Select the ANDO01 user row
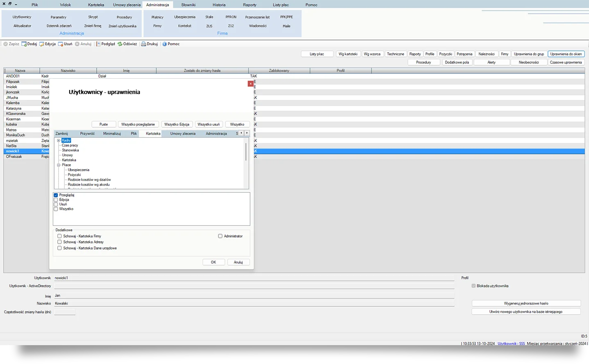589x364 pixels. [x=294, y=76]
